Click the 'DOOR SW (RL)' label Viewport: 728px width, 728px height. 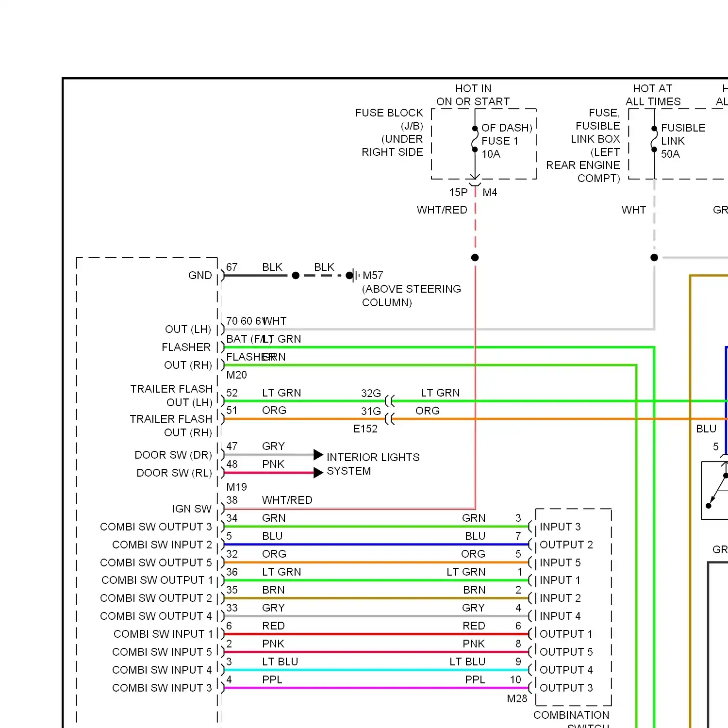pos(174,473)
